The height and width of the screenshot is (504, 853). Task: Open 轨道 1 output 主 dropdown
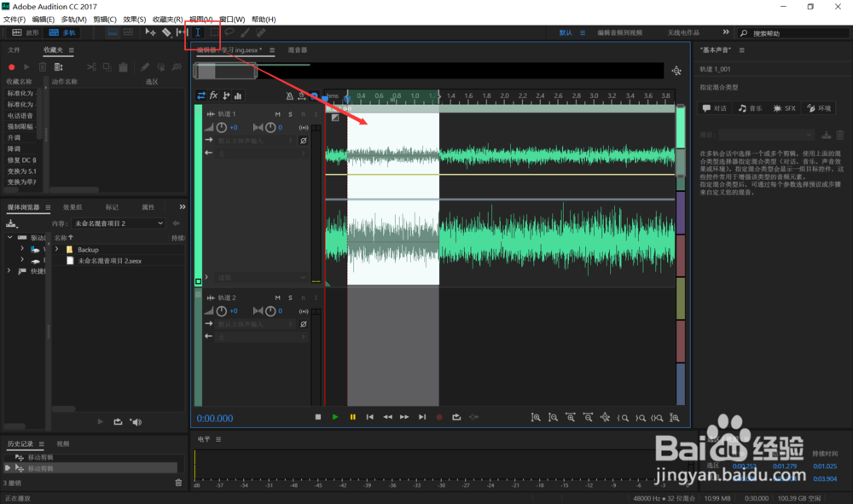click(x=263, y=154)
